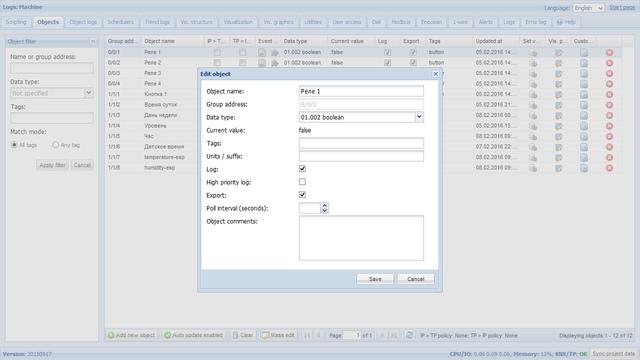Click the Object name input field
This screenshot has height=360, width=640.
pyautogui.click(x=361, y=91)
